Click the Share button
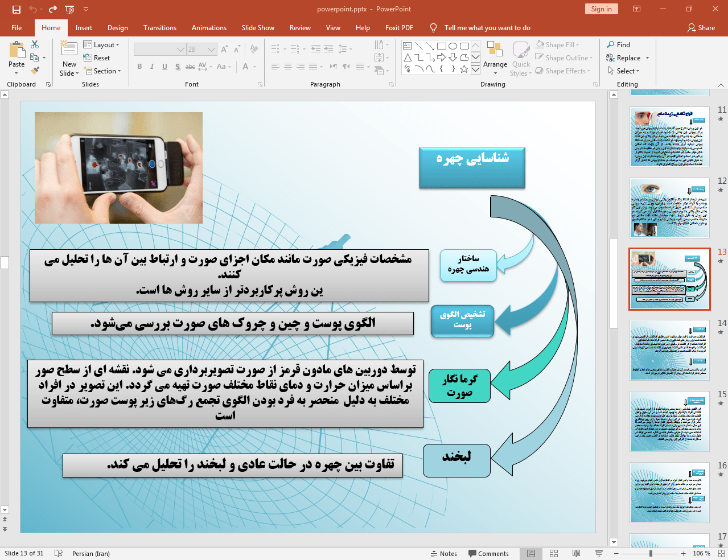 click(x=701, y=27)
